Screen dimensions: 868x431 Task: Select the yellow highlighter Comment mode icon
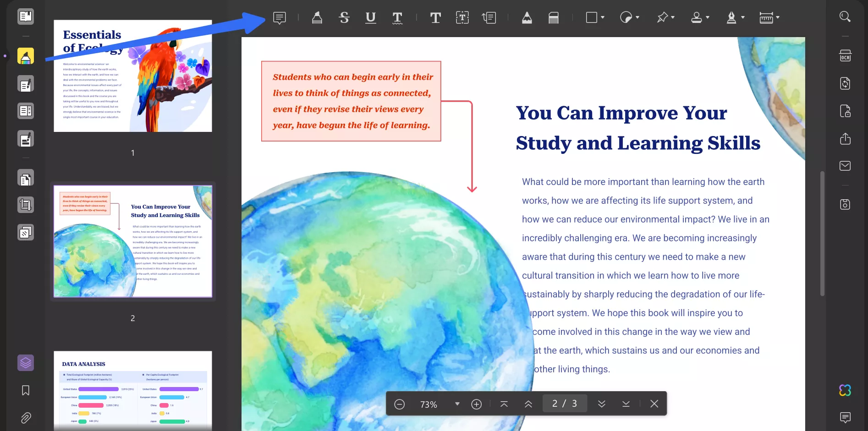[x=26, y=56]
